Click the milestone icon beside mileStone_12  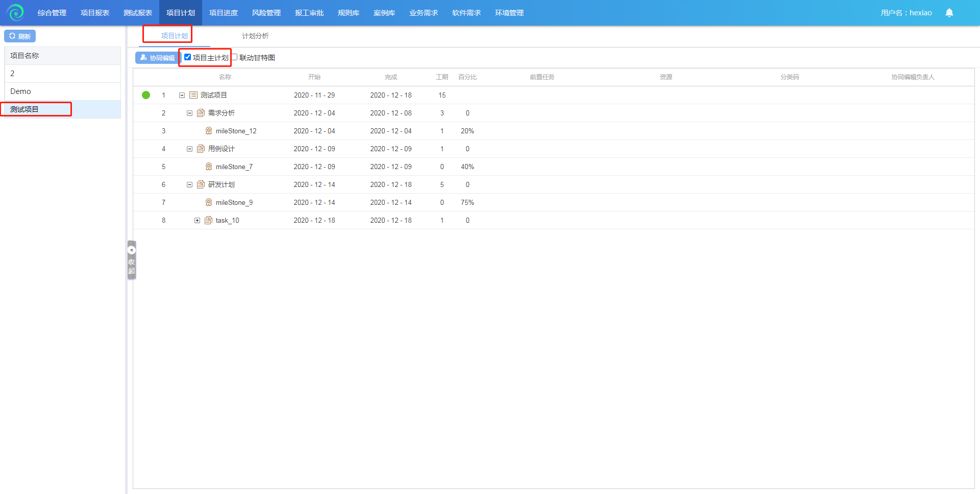coord(209,131)
